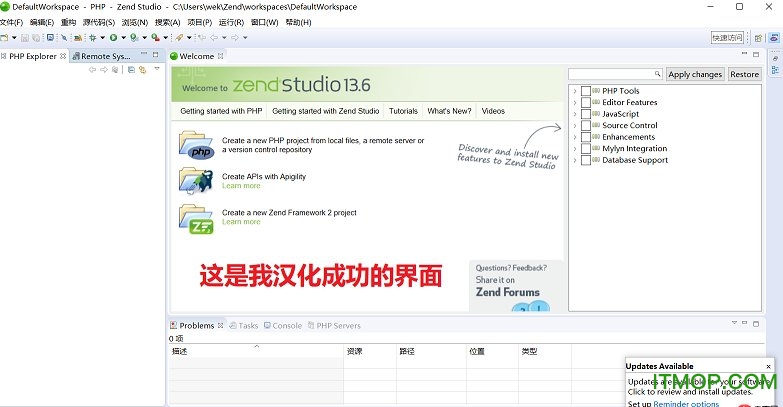This screenshot has width=783, height=407.
Task: Toggle Link with Editor in PHP Explorer
Action: (143, 70)
